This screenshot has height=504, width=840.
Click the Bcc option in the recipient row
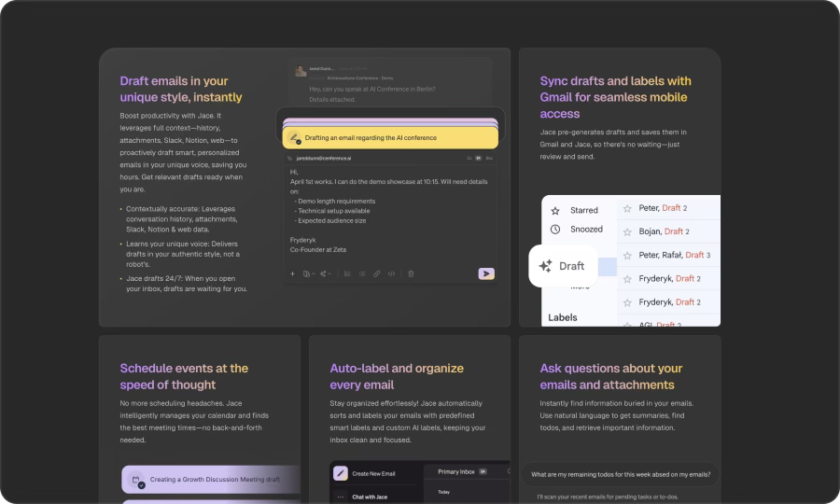click(489, 159)
